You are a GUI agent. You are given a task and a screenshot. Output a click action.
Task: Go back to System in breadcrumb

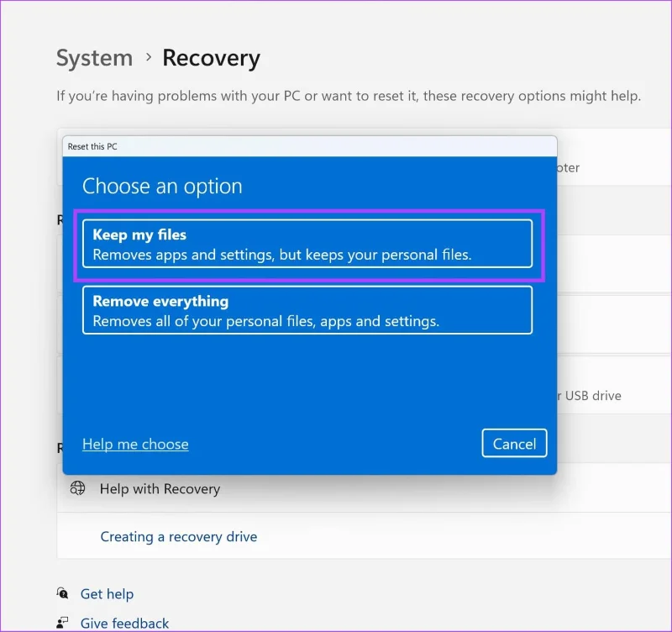pos(95,58)
